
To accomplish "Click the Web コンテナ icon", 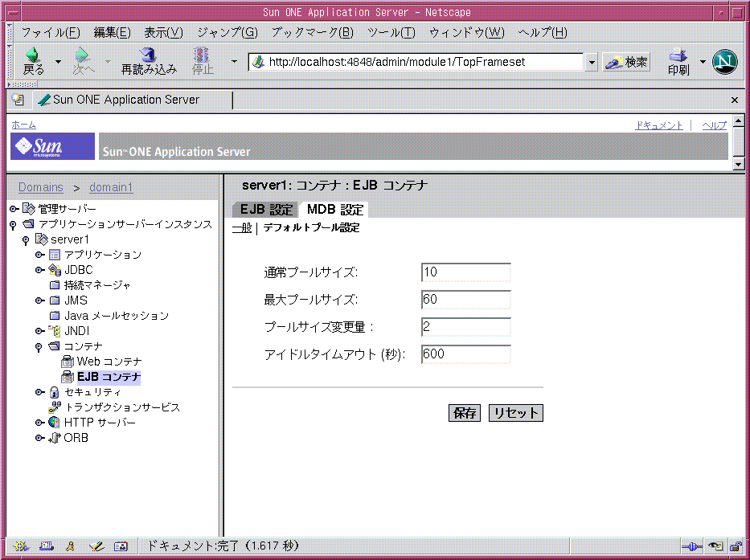I will pyautogui.click(x=68, y=362).
